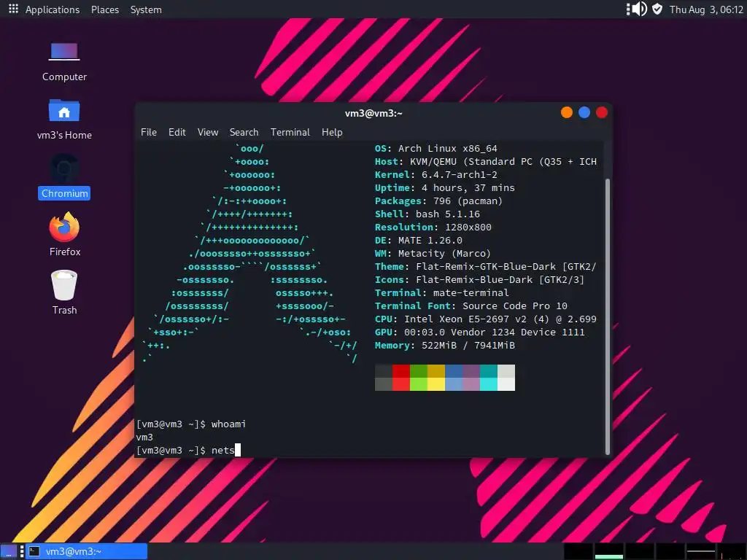Click the 'Theme: Flat-Remix-GTK-Blue-Dark' line

[x=485, y=267]
